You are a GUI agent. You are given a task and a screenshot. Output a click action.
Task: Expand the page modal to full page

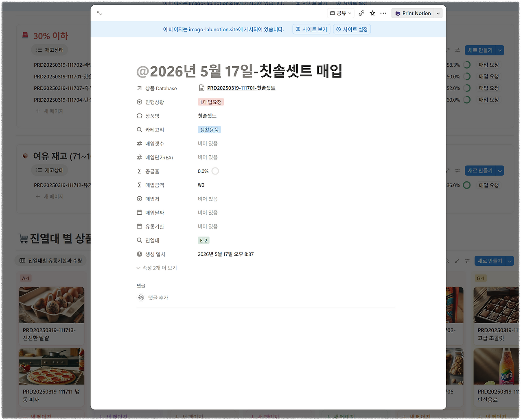pos(99,13)
